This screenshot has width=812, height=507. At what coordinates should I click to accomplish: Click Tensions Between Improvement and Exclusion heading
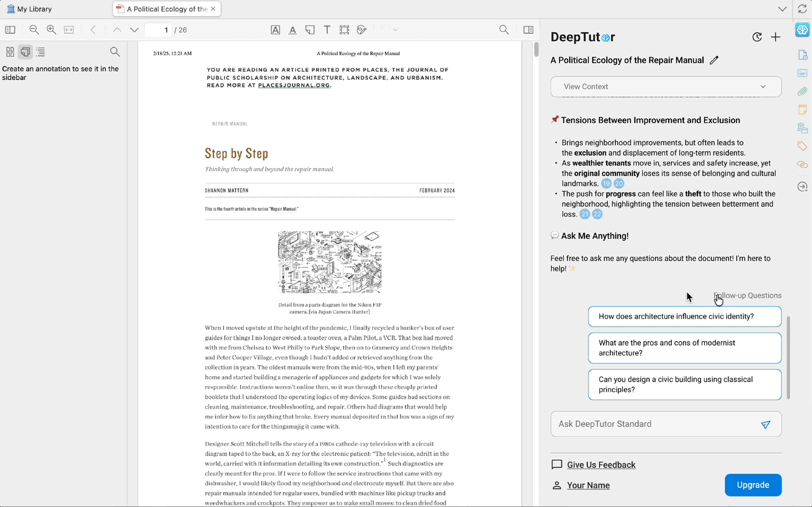650,120
